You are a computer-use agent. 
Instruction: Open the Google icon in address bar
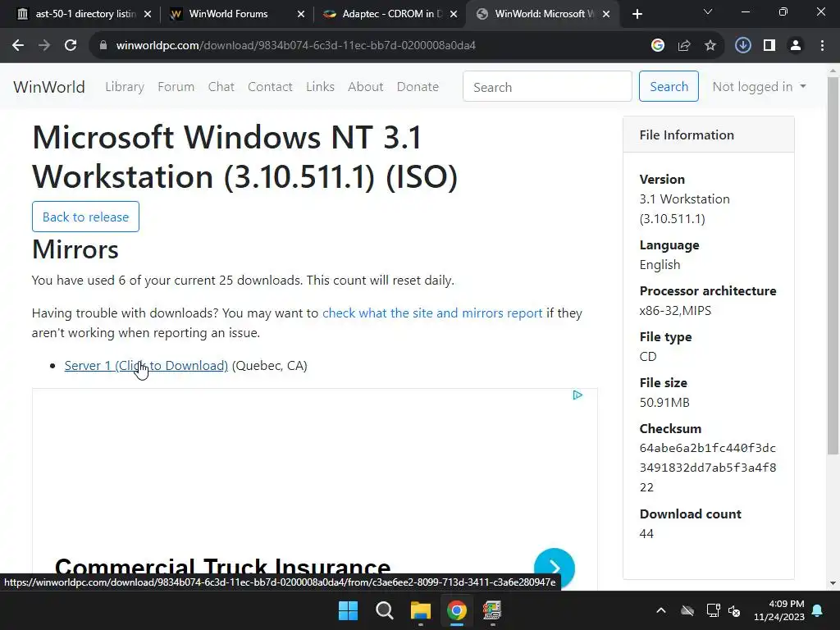[x=658, y=46]
